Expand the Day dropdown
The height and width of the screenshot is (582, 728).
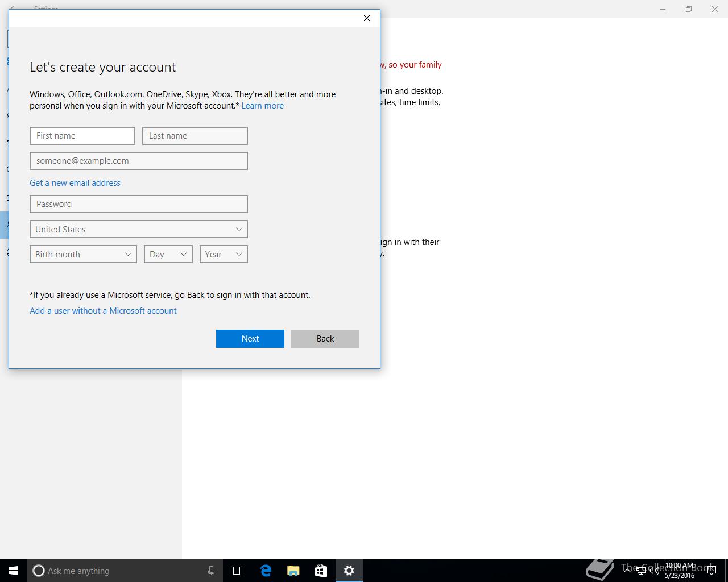(168, 254)
